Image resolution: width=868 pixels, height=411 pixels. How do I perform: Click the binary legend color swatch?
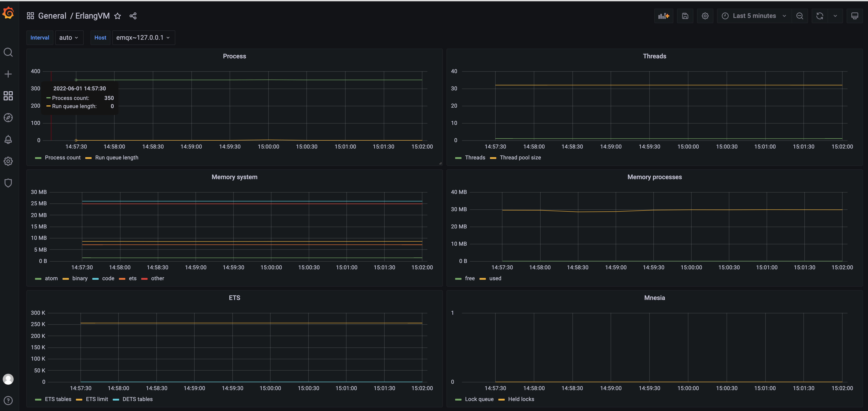tap(66, 279)
